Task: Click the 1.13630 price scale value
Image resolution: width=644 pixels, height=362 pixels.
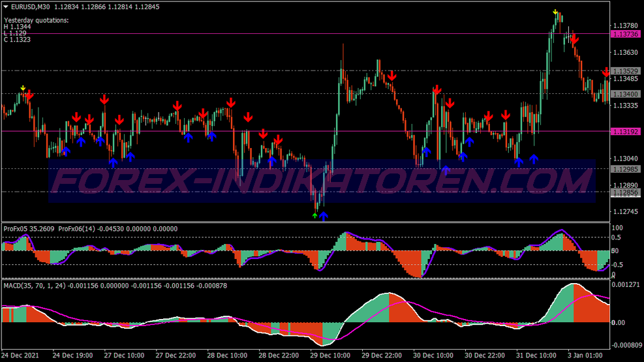Action: [626, 53]
